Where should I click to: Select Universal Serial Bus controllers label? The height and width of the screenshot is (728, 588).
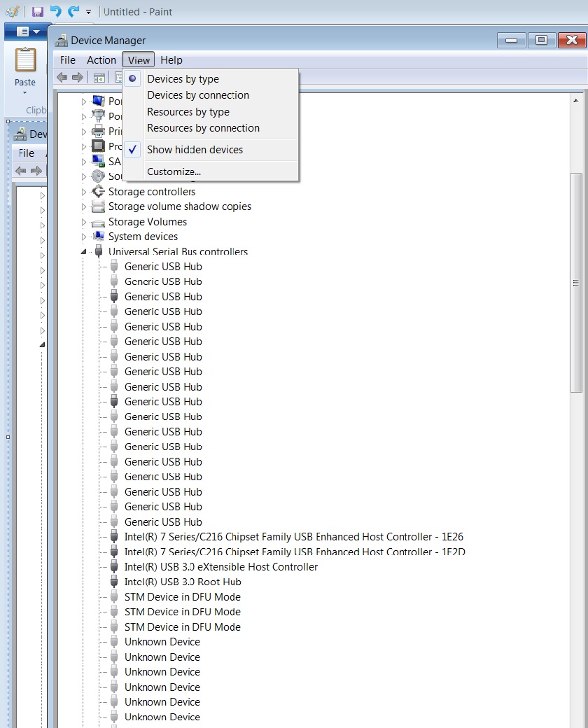pos(178,251)
